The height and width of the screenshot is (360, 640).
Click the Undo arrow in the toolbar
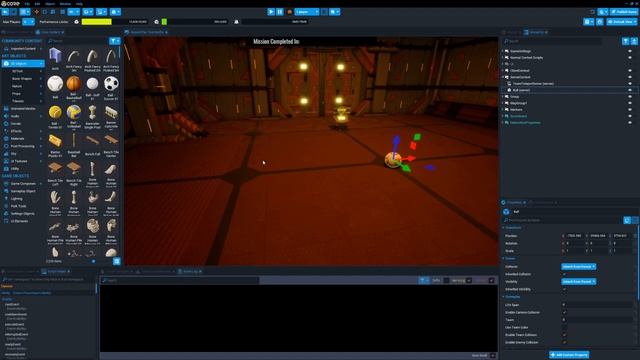coord(5,12)
